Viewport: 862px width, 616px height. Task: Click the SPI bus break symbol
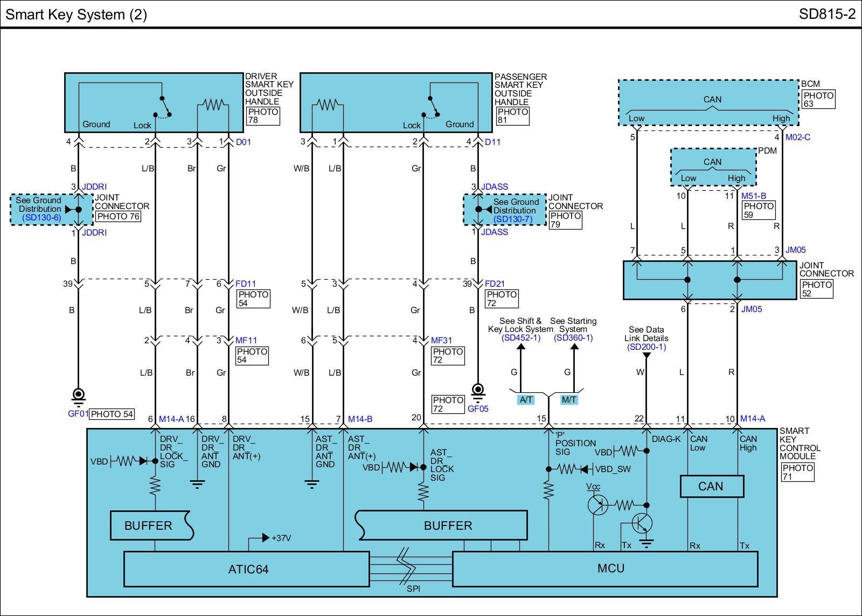[x=411, y=569]
